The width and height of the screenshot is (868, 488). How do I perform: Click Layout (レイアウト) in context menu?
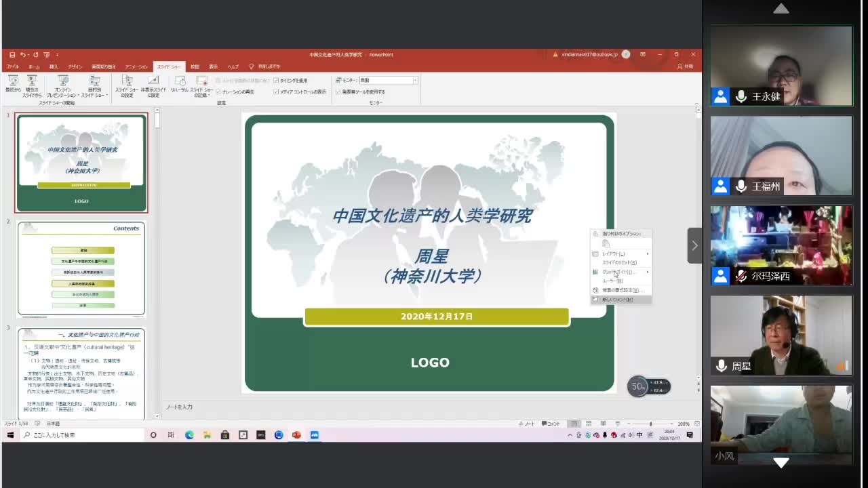pyautogui.click(x=621, y=253)
